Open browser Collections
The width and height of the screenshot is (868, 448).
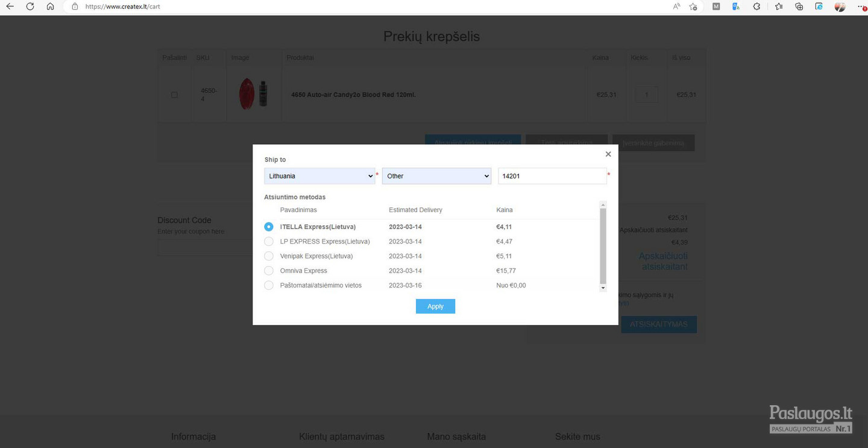click(799, 7)
